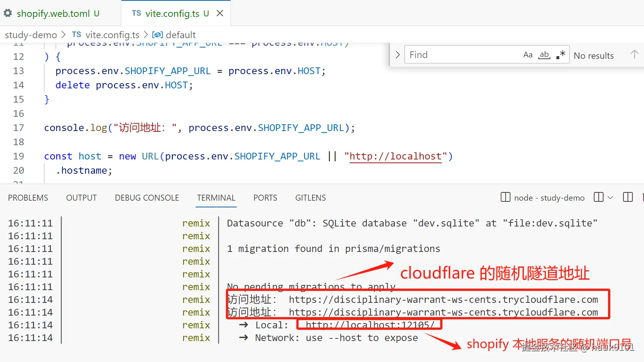
Task: Open the terminal launch profile dropdown chevron
Action: click(610, 197)
